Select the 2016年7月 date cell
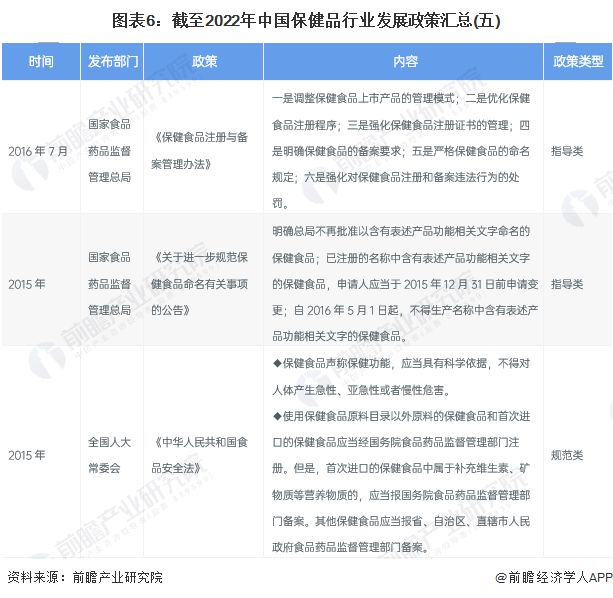 (38, 151)
